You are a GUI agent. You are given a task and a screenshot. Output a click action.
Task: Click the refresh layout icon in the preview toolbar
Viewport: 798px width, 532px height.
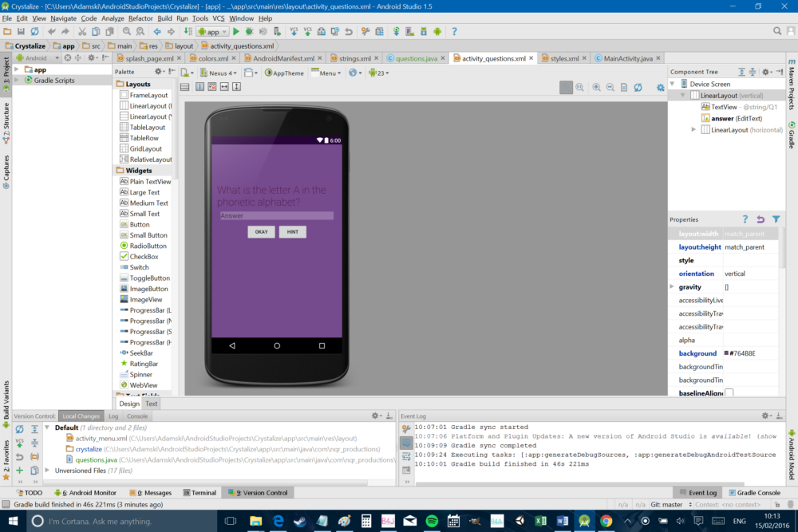[x=638, y=88]
